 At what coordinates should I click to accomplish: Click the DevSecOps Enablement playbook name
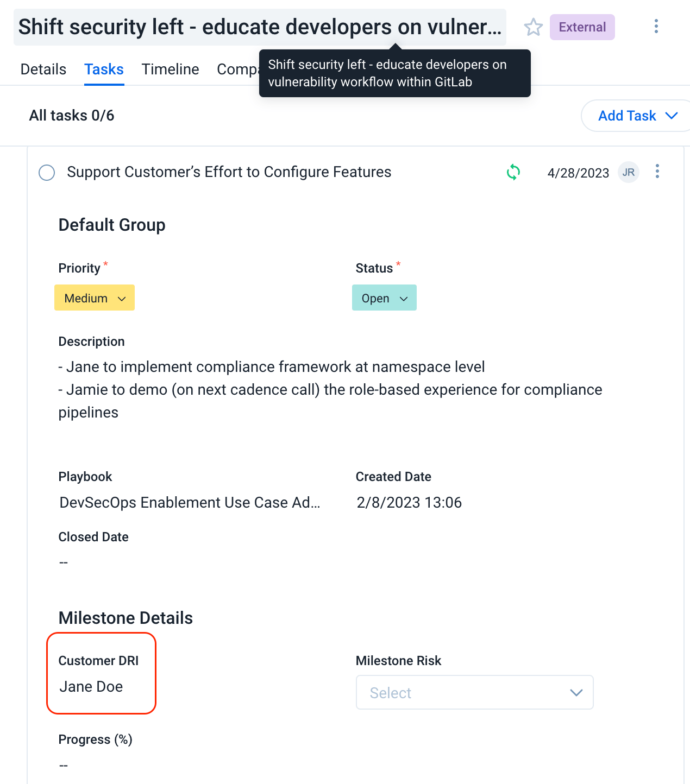click(190, 503)
